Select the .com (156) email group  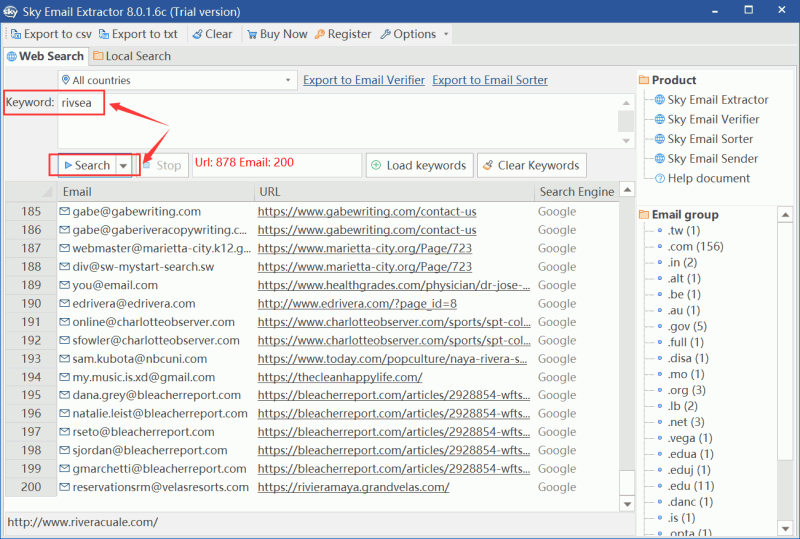click(695, 246)
